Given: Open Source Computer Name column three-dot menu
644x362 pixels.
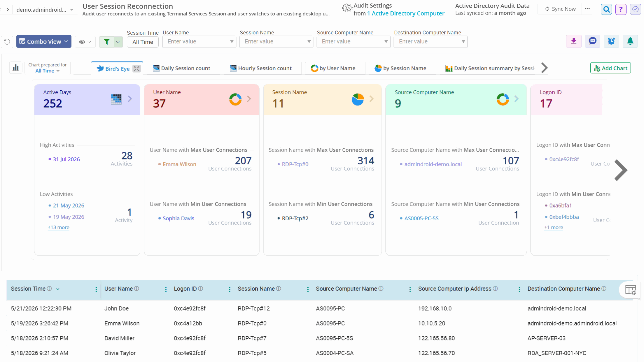Looking at the screenshot, I should click(x=410, y=289).
